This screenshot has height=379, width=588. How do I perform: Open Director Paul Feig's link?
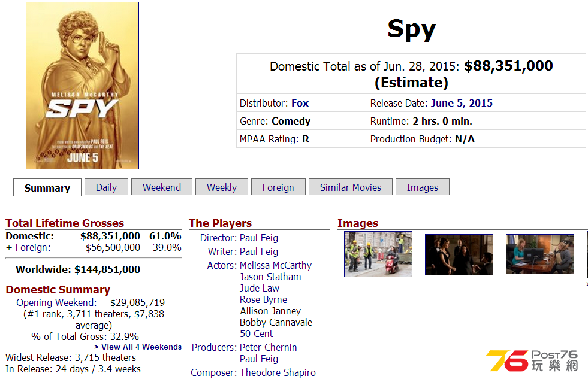(259, 238)
